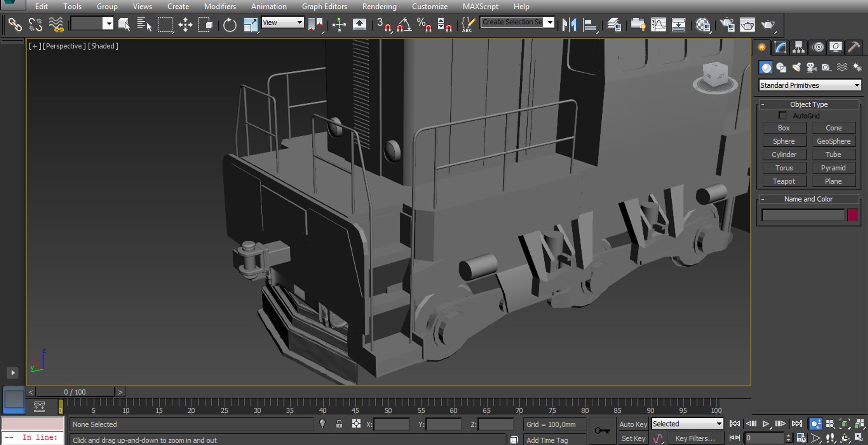Click the Select and Link tool
This screenshot has width=868, height=445.
[x=15, y=24]
